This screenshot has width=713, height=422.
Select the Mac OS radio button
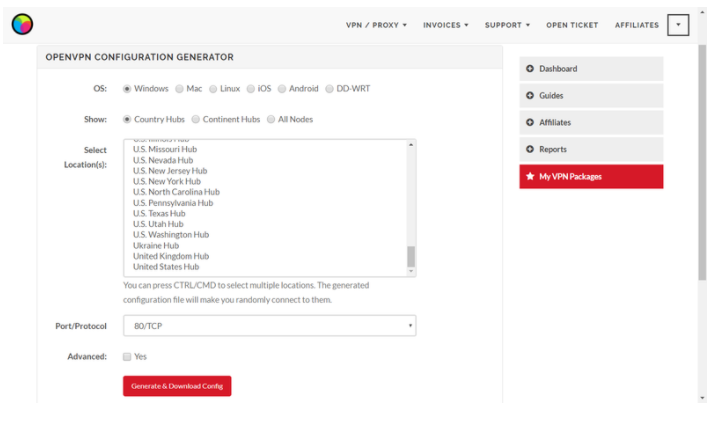pyautogui.click(x=179, y=89)
